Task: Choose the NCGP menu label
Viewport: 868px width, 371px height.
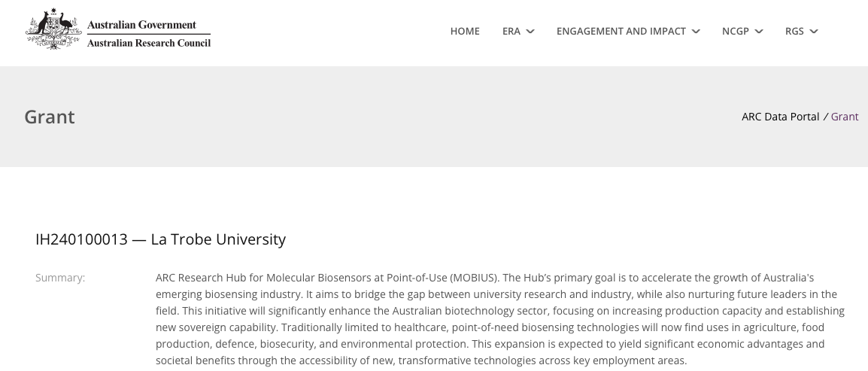Action: point(735,32)
